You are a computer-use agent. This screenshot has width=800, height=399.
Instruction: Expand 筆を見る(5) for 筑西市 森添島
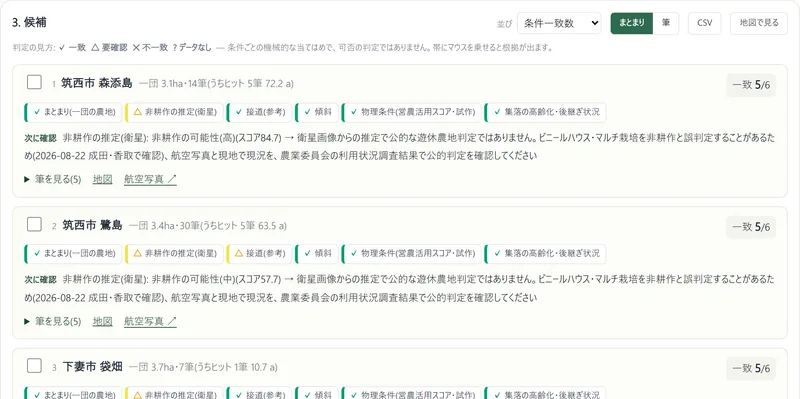coord(53,179)
